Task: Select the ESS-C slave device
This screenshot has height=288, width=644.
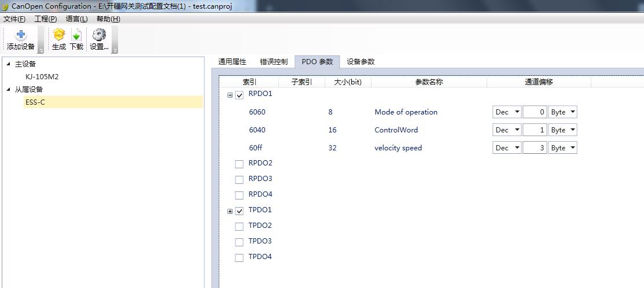Action: [x=35, y=102]
